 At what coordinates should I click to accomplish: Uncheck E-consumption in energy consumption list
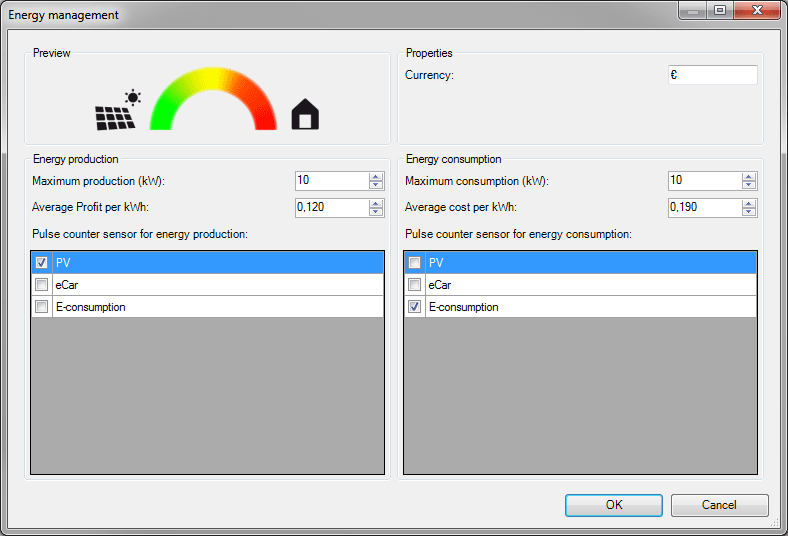tap(414, 307)
